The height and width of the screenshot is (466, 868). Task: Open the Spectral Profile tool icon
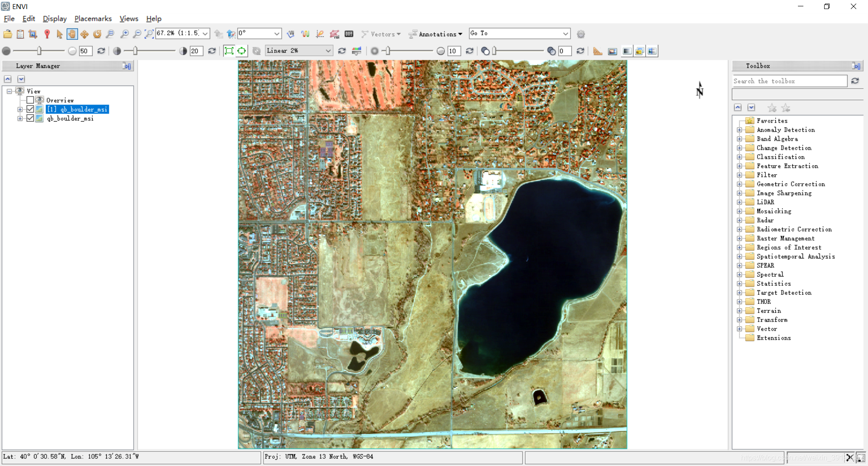coord(306,34)
